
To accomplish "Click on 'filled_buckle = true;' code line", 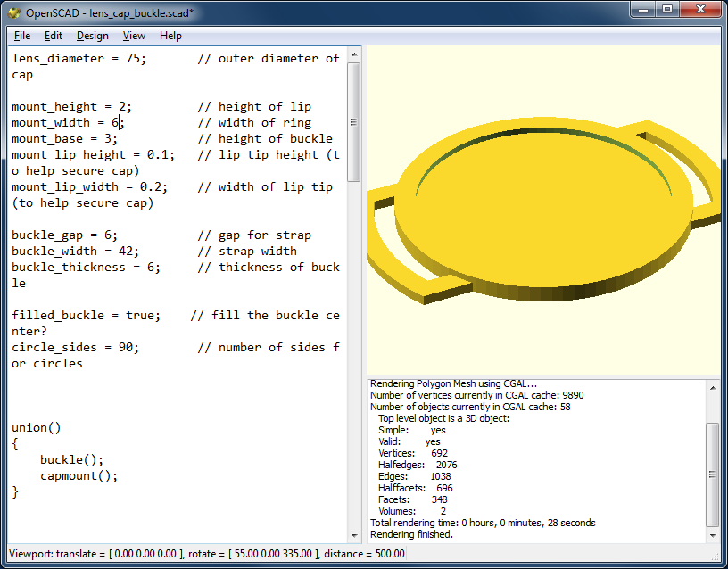I will (x=86, y=316).
